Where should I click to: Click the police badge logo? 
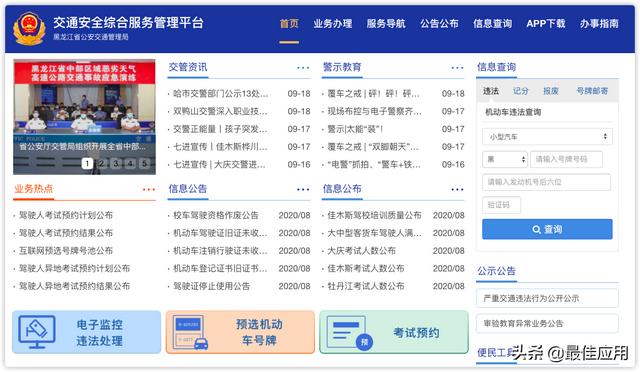(x=29, y=29)
